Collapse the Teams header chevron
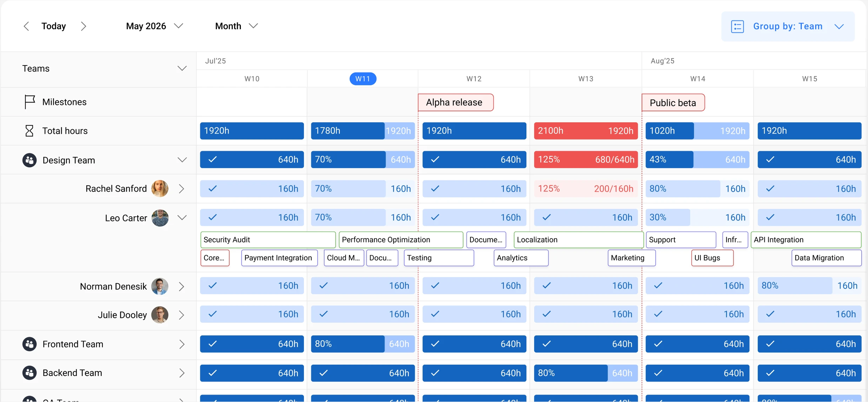 (182, 68)
